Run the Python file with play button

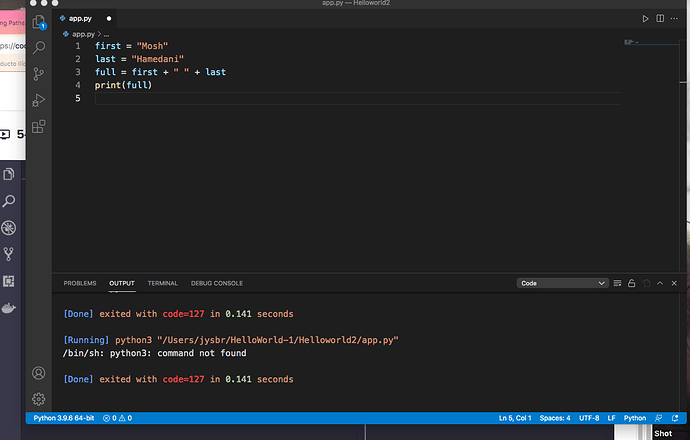pyautogui.click(x=645, y=18)
